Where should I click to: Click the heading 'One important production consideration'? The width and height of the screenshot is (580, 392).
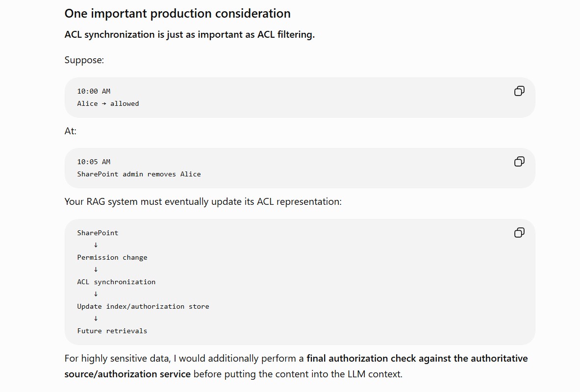177,13
